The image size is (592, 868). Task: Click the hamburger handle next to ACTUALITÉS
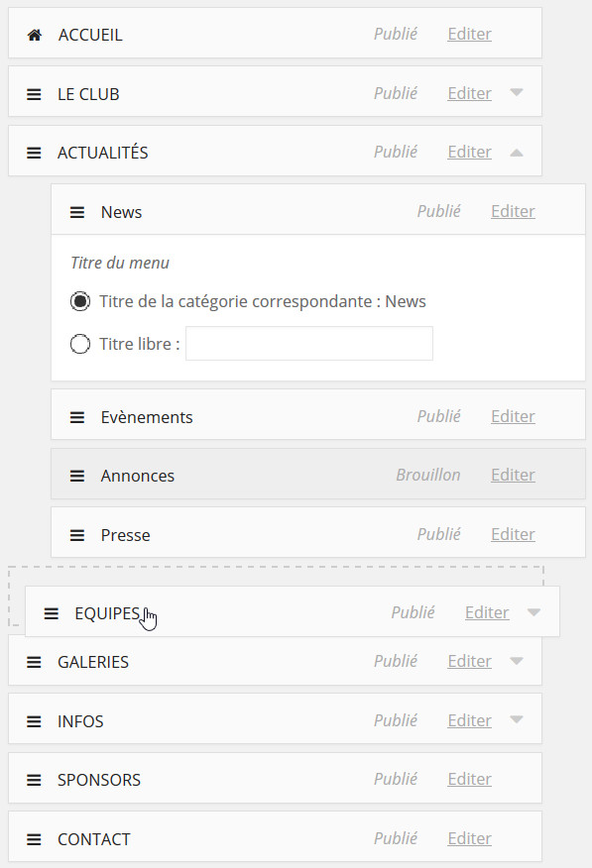tap(34, 153)
